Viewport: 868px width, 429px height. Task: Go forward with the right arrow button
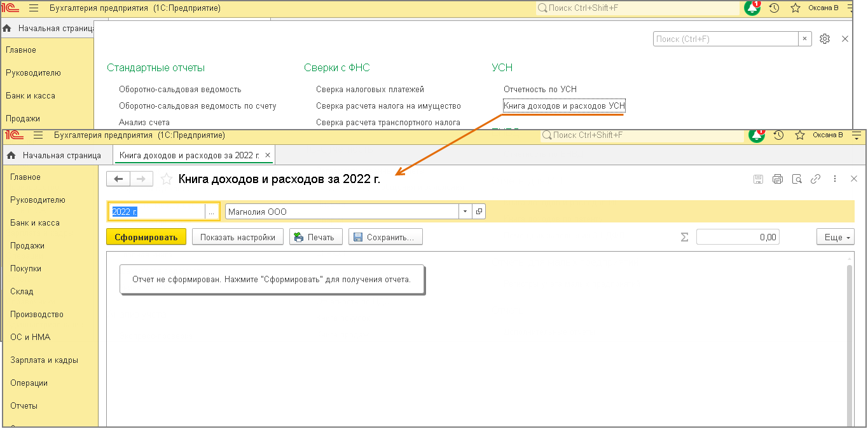pyautogui.click(x=141, y=179)
